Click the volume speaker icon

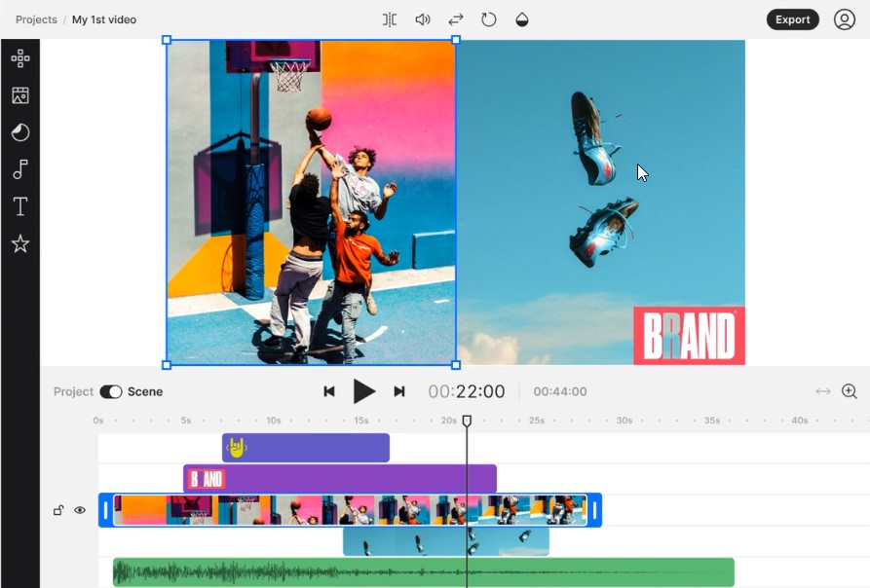pos(423,19)
